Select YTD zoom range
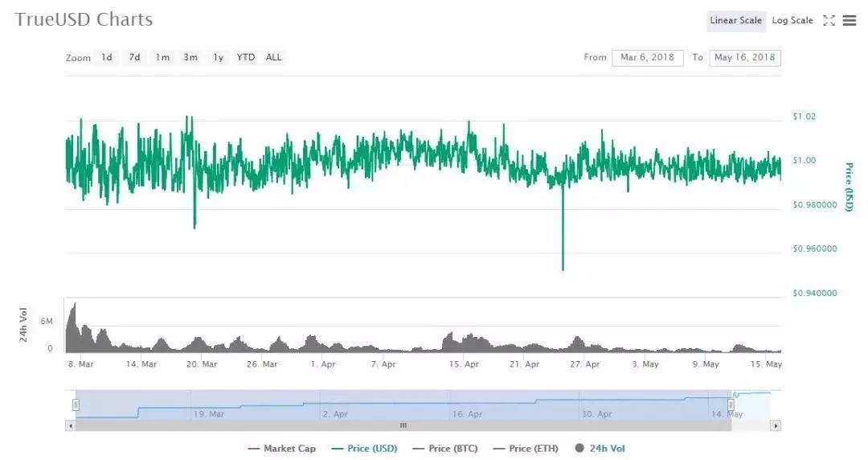The image size is (868, 460). pyautogui.click(x=246, y=58)
